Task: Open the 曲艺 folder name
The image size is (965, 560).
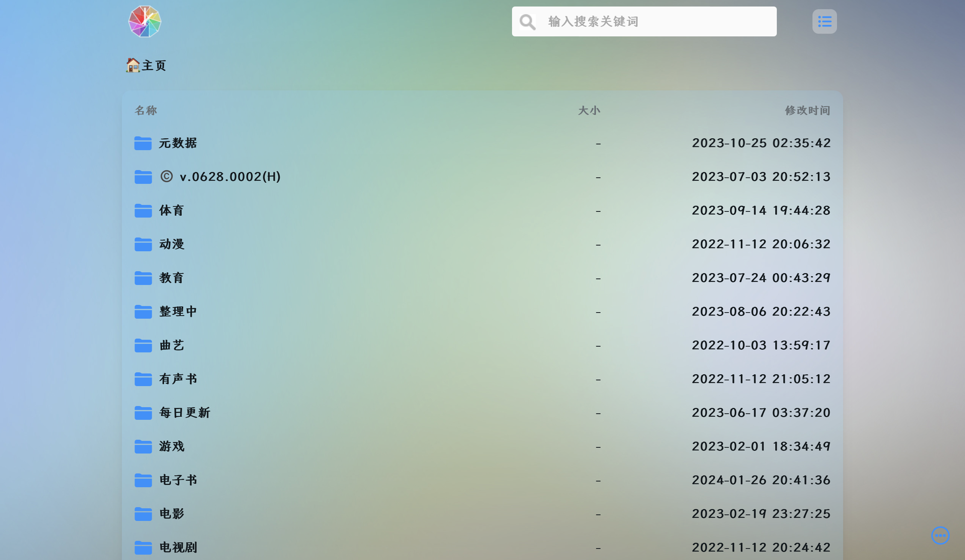Action: click(172, 345)
